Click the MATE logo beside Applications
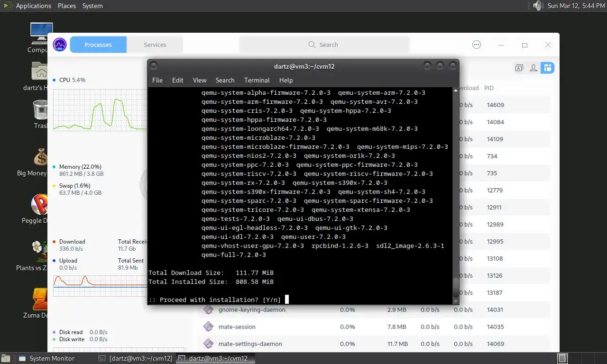This screenshot has height=364, width=607. click(8, 6)
